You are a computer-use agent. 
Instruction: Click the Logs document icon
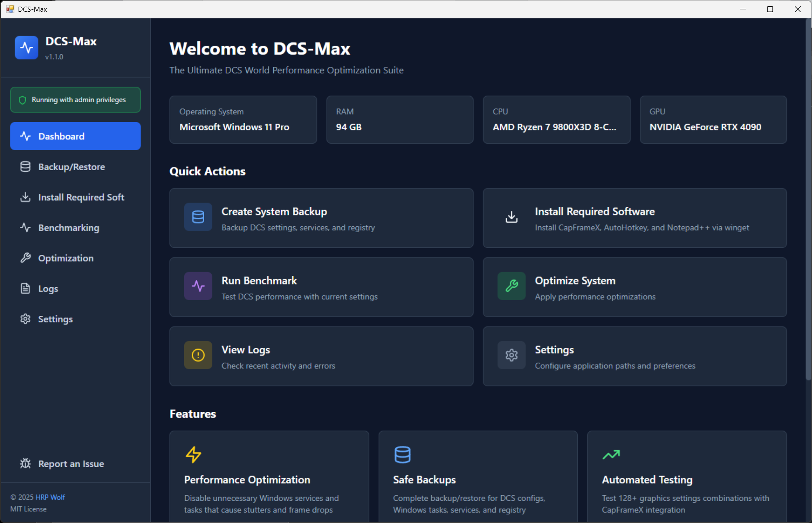tap(25, 288)
